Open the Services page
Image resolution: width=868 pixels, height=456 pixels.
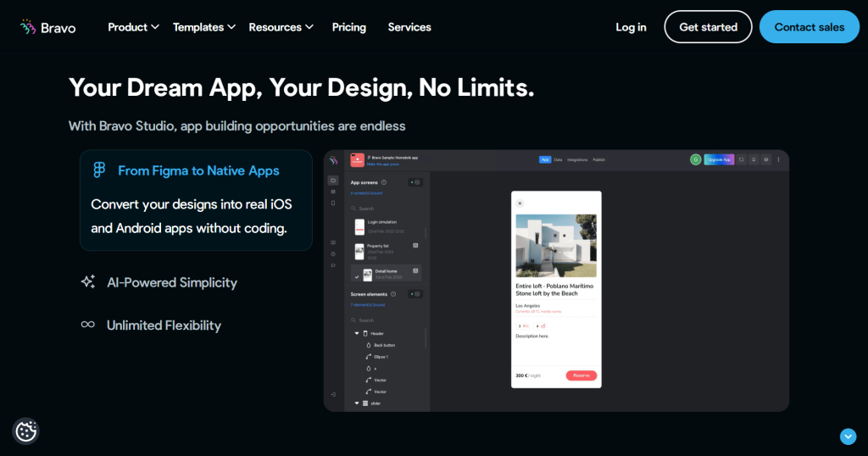[409, 27]
